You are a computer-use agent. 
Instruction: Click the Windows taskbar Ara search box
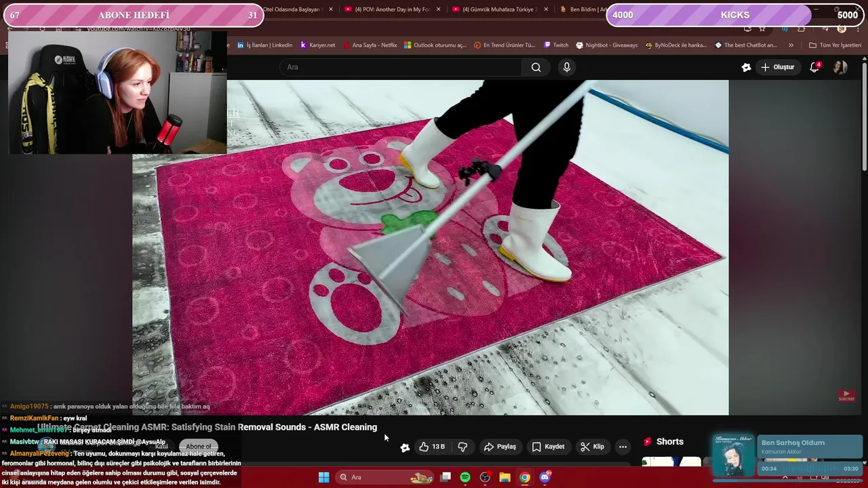pyautogui.click(x=384, y=477)
